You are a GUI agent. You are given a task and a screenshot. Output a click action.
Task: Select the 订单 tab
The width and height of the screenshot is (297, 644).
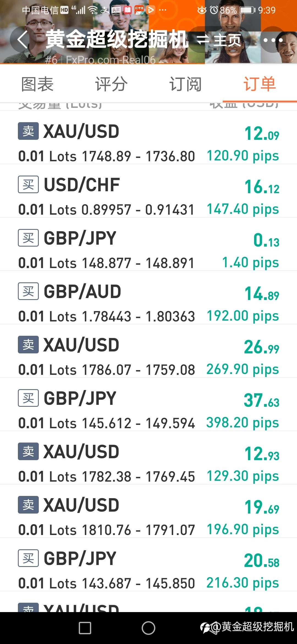(260, 84)
